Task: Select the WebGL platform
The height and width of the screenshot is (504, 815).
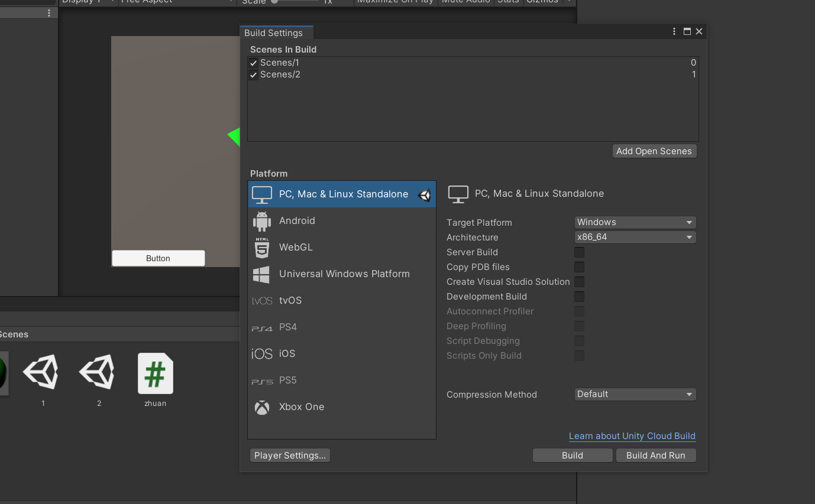Action: click(x=342, y=247)
